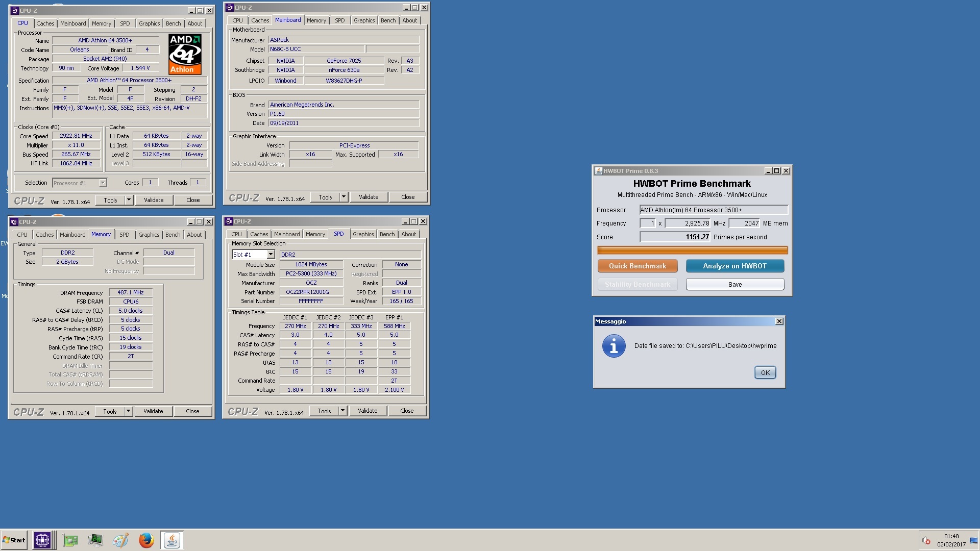Click Tools button in the Memory window

click(x=110, y=411)
